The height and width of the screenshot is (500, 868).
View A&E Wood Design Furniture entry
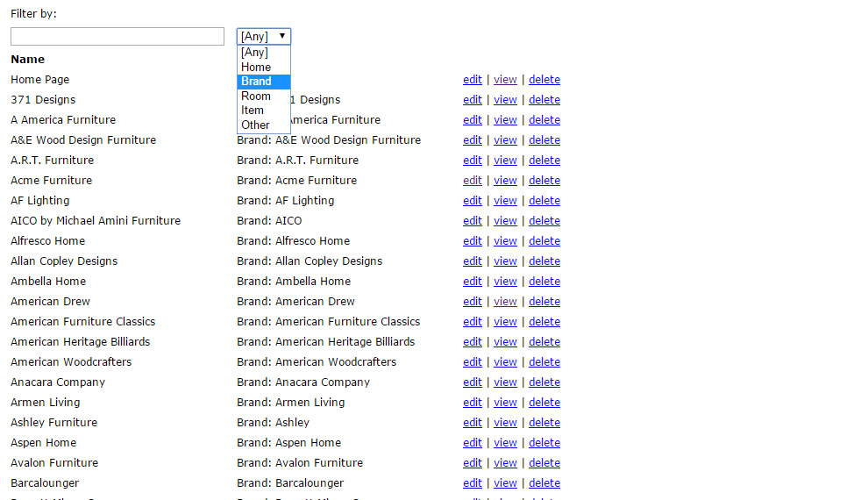click(x=505, y=140)
